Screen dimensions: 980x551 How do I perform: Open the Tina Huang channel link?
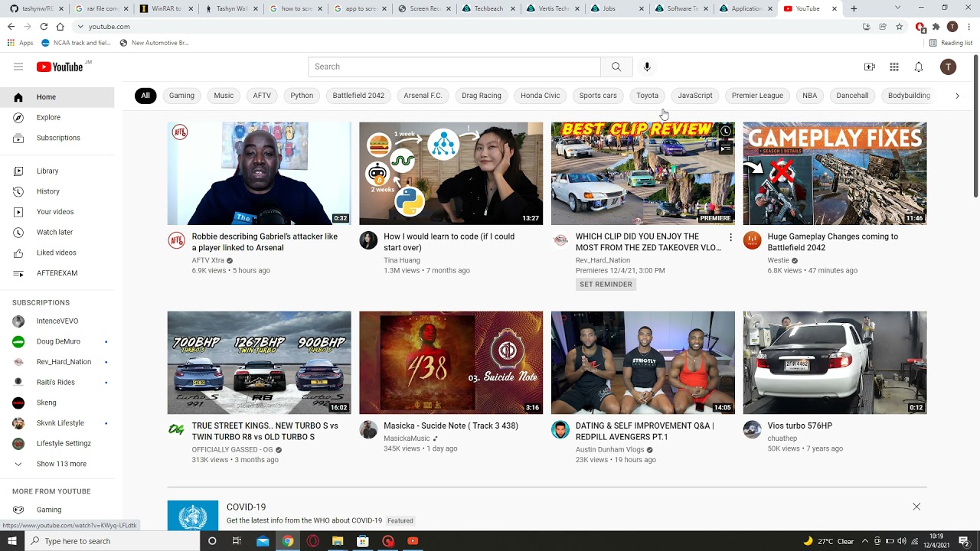[402, 260]
